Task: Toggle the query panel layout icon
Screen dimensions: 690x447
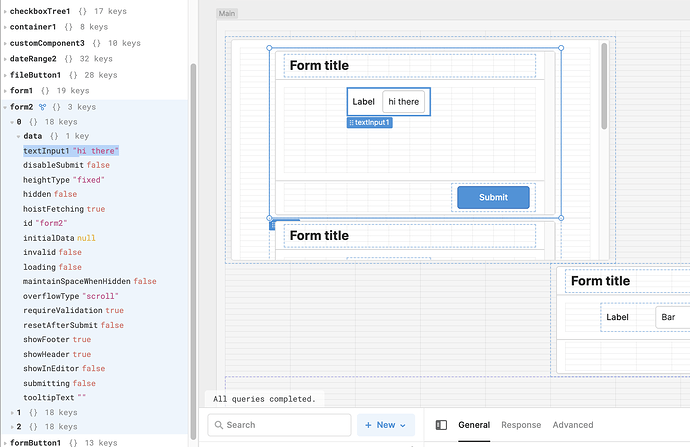Action: 441,425
